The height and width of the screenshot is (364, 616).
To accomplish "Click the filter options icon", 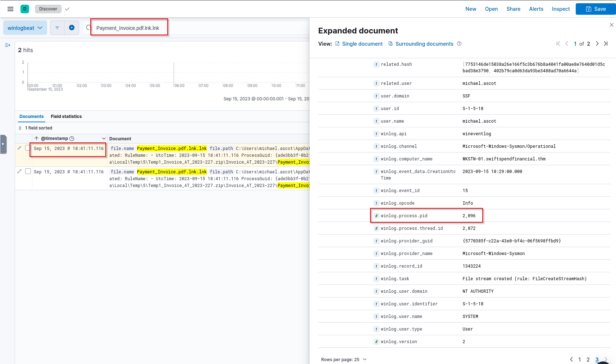I will [57, 28].
